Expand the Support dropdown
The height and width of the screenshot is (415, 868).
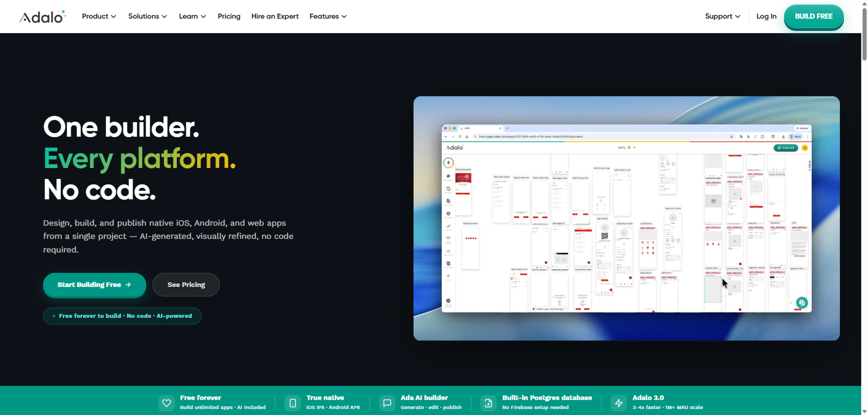click(x=722, y=16)
